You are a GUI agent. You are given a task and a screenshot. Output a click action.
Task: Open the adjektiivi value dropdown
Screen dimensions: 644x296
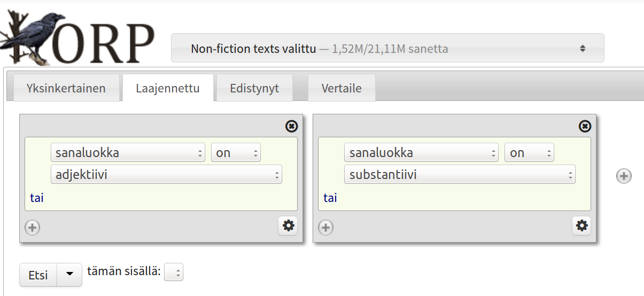click(166, 174)
